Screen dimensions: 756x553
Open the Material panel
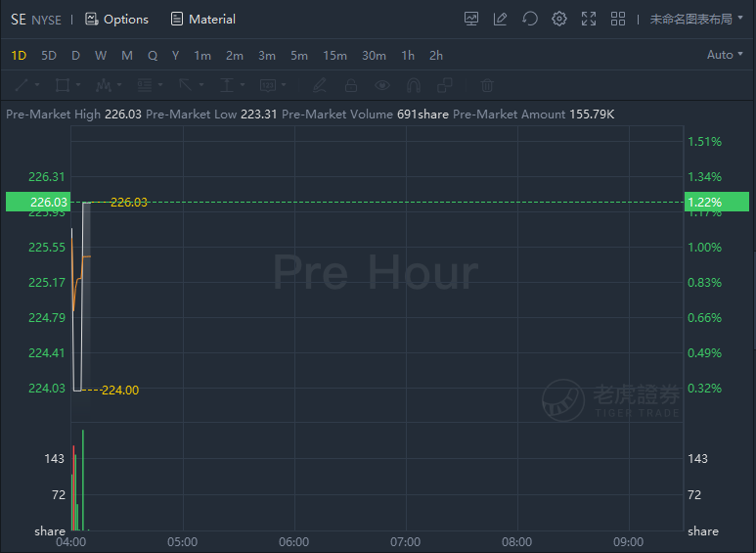point(203,20)
